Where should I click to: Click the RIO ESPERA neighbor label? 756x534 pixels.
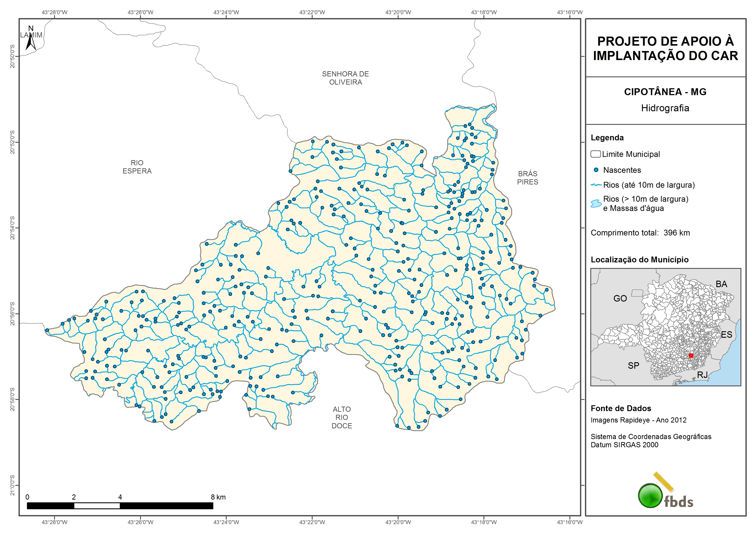tap(137, 167)
